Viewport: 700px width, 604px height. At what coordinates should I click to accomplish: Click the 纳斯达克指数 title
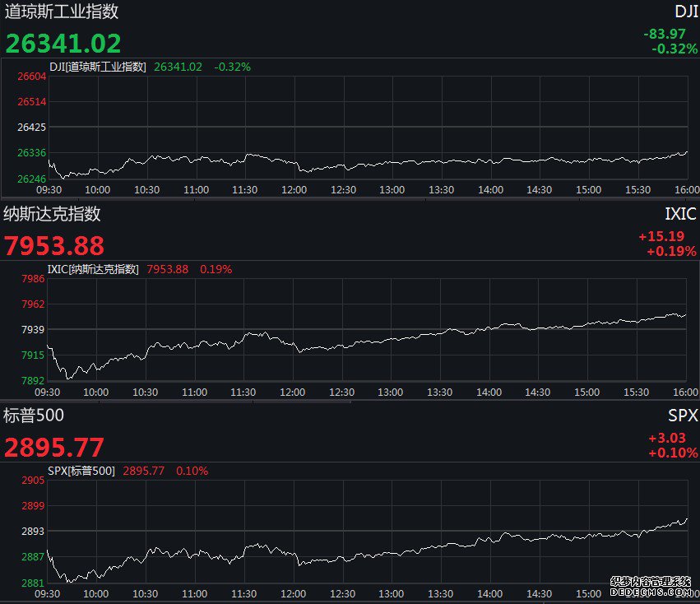click(x=52, y=214)
